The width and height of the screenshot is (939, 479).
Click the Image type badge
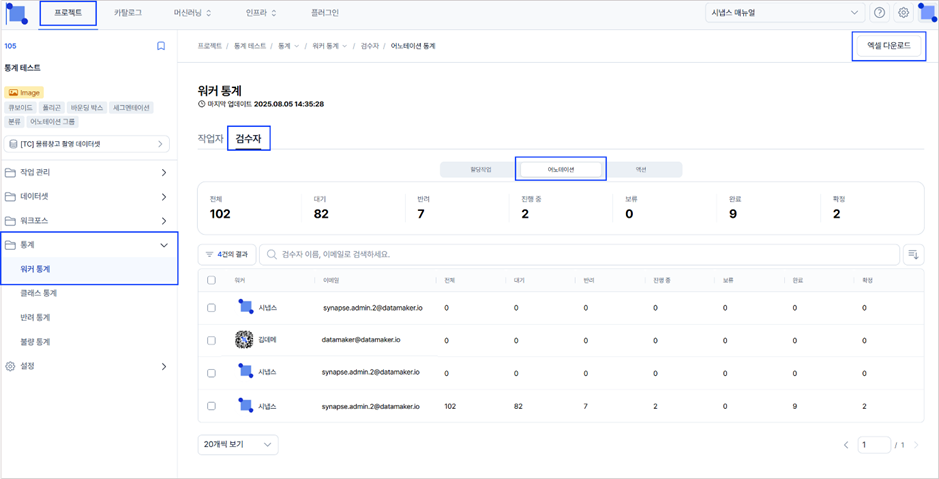point(24,92)
